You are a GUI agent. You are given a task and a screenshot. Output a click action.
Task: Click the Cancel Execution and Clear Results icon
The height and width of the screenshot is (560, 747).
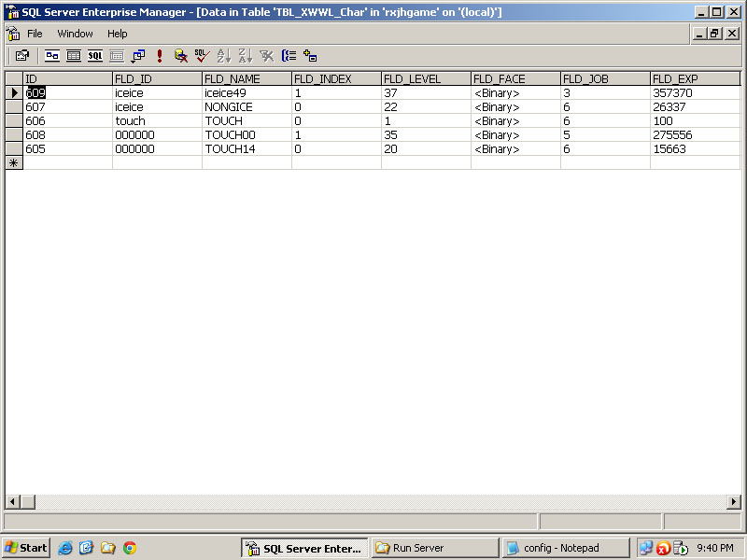[x=180, y=56]
